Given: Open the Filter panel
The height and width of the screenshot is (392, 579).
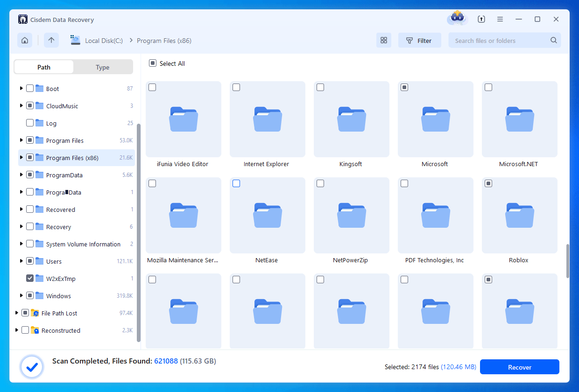Looking at the screenshot, I should point(419,40).
